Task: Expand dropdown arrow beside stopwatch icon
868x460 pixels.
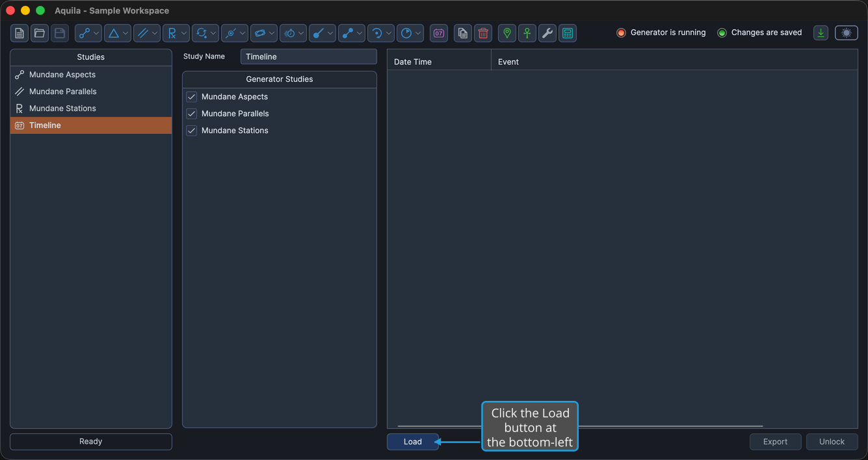Action: pyautogui.click(x=301, y=33)
